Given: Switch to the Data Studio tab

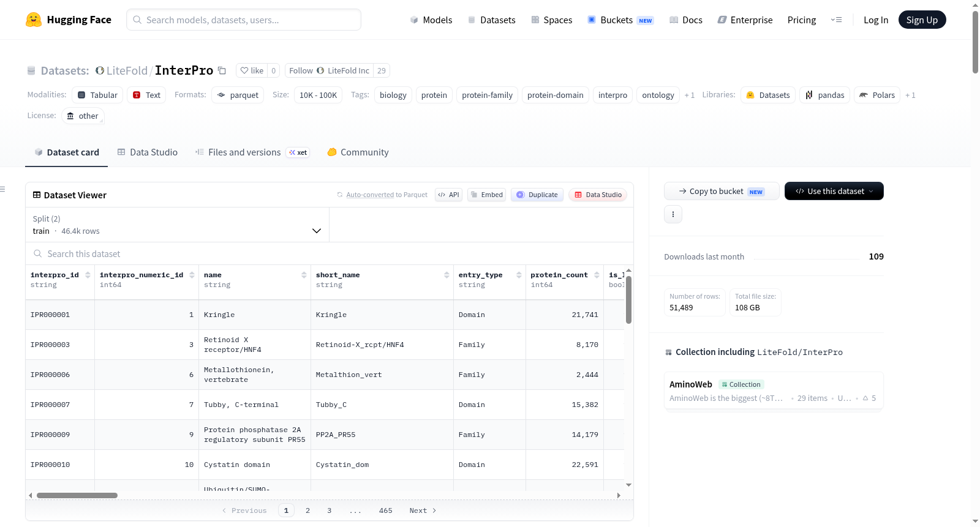Looking at the screenshot, I should click(147, 152).
